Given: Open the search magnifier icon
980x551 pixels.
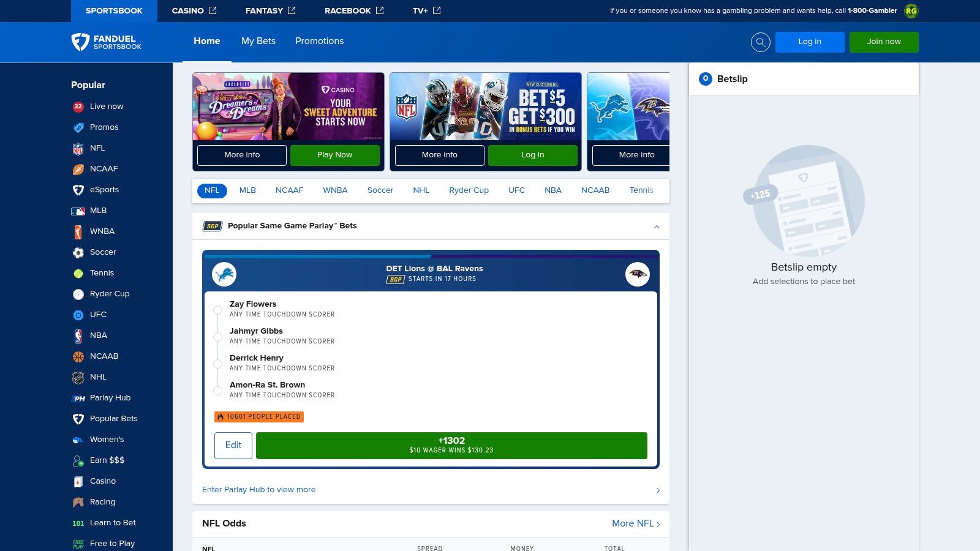Looking at the screenshot, I should pyautogui.click(x=760, y=42).
